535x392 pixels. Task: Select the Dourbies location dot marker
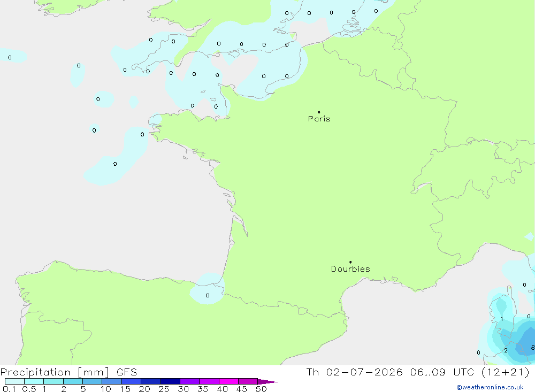click(350, 262)
